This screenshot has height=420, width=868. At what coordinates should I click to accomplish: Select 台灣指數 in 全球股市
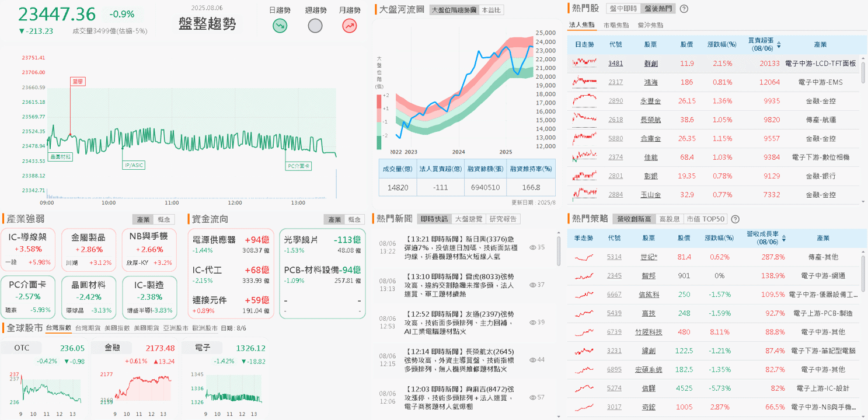58,328
